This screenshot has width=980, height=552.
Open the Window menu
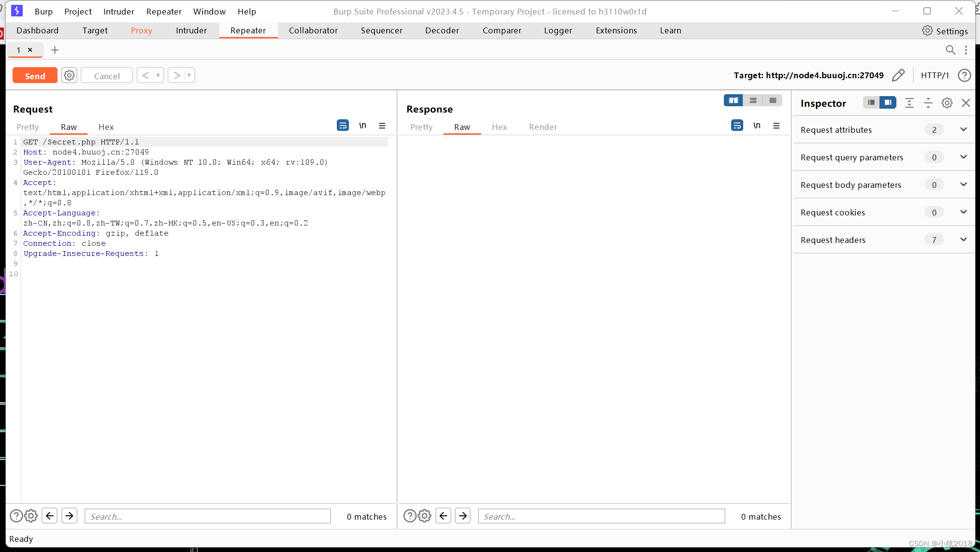pos(209,12)
